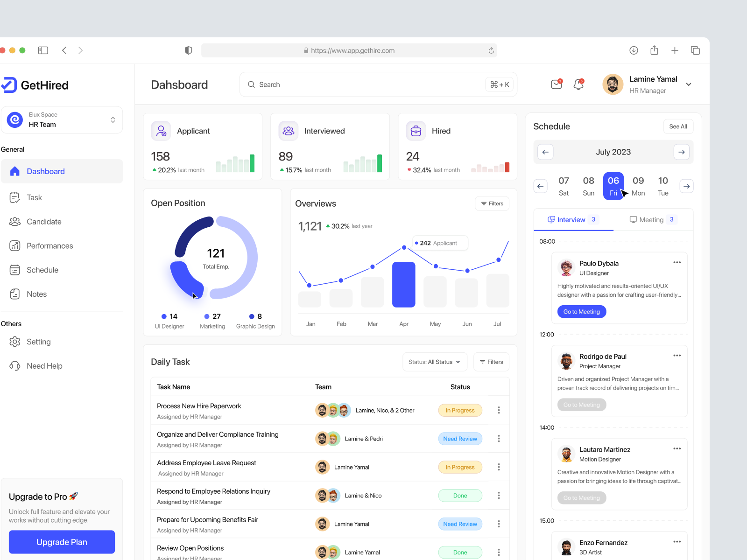Switch to the Interview tab
The height and width of the screenshot is (560, 747).
click(571, 219)
